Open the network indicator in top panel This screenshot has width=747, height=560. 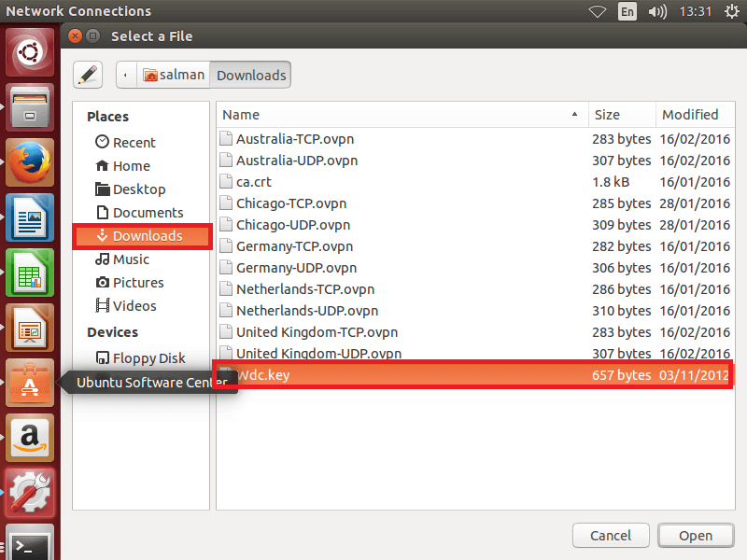598,11
